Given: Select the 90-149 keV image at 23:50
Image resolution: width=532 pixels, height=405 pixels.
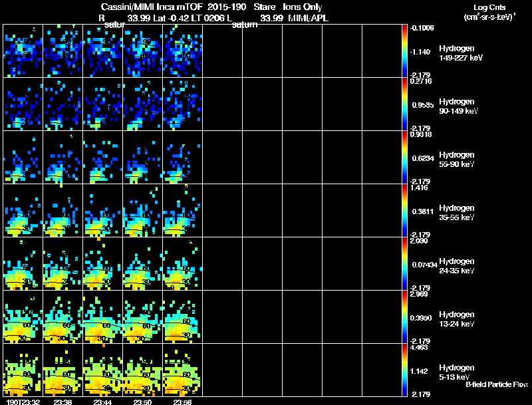Looking at the screenshot, I should point(143,104).
